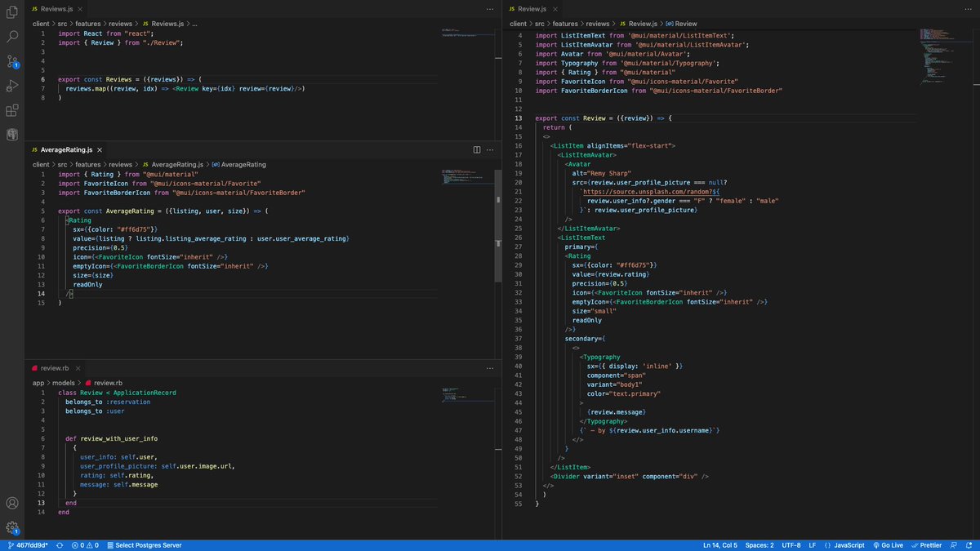
Task: Close the AverageRating.js tab
Action: click(100, 150)
